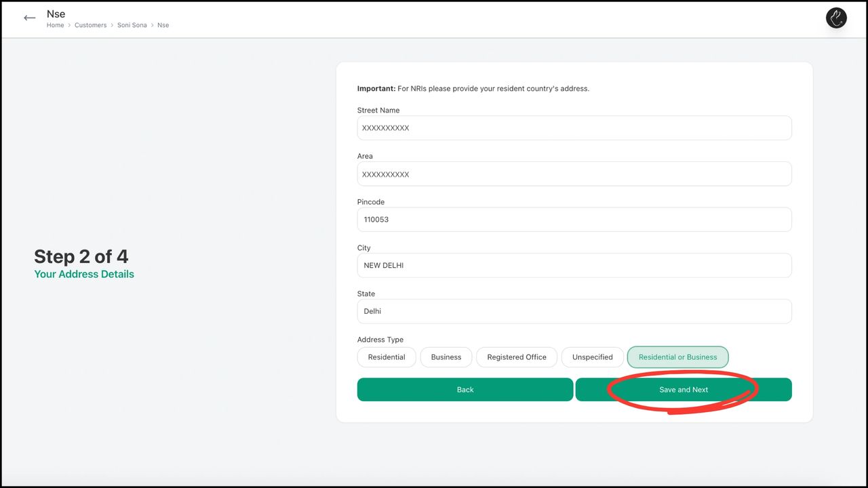Click the Your Address Details heading
The width and height of the screenshot is (868, 488).
83,274
